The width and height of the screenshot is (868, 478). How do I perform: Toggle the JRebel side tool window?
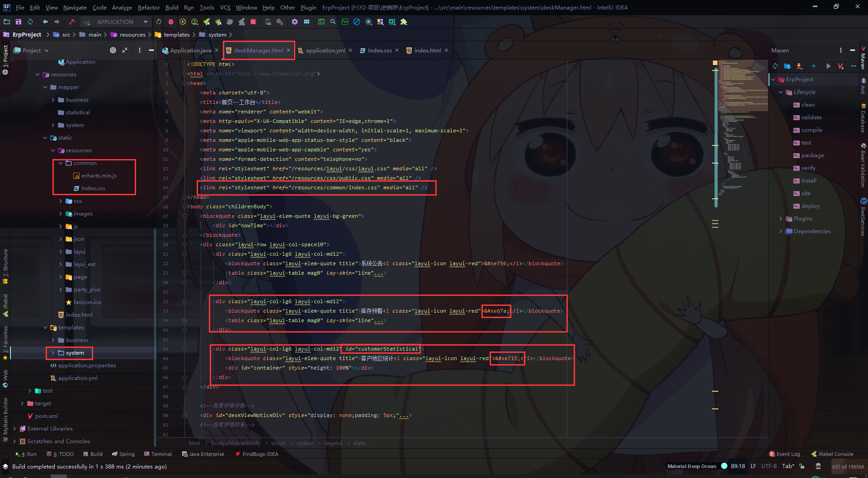(5, 305)
